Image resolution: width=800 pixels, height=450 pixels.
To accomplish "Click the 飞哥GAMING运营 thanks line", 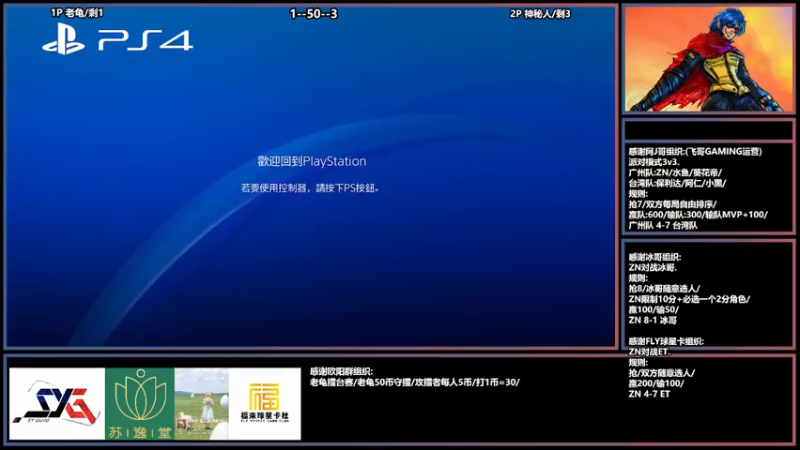I will 695,152.
